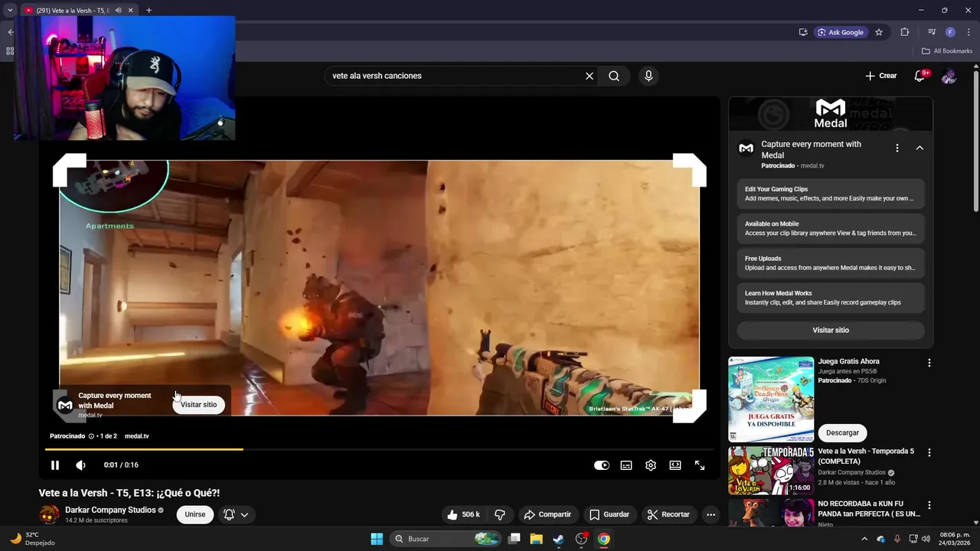Viewport: 980px width, 551px height.
Task: Open ad info icon beside Patrocinado
Action: pos(91,436)
